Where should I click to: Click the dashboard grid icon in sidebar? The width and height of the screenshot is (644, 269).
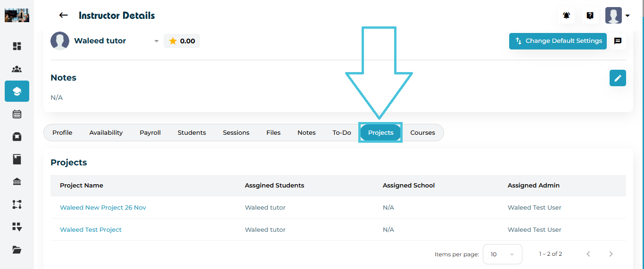pyautogui.click(x=17, y=46)
